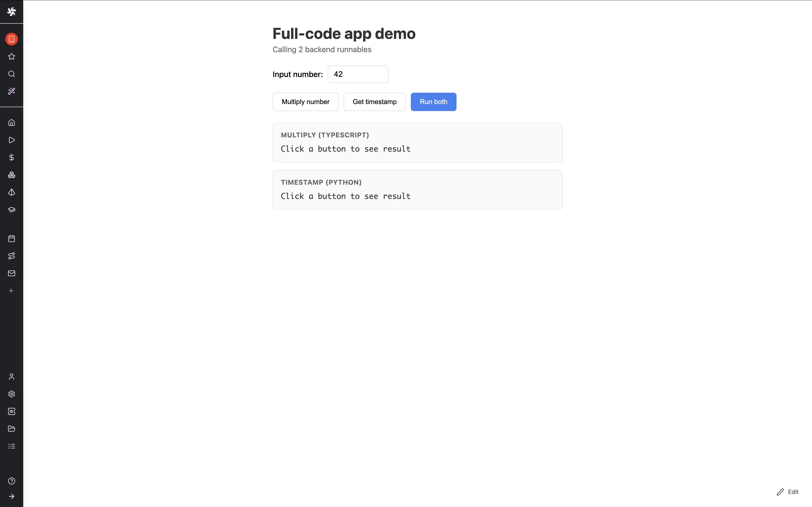
Task: Open the Folders icon in sidebar
Action: pos(12,429)
